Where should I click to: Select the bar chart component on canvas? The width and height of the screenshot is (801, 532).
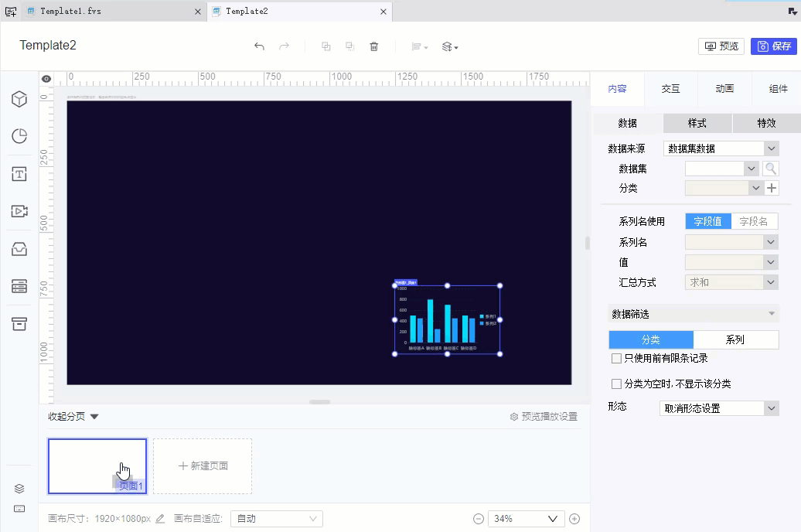point(447,320)
